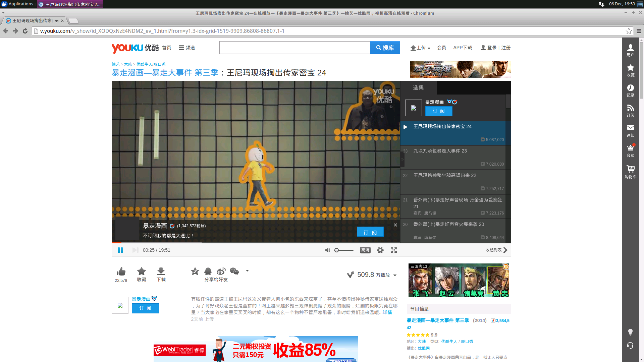Open the Applications menu
Image resolution: width=644 pixels, height=362 pixels.
coord(17,4)
